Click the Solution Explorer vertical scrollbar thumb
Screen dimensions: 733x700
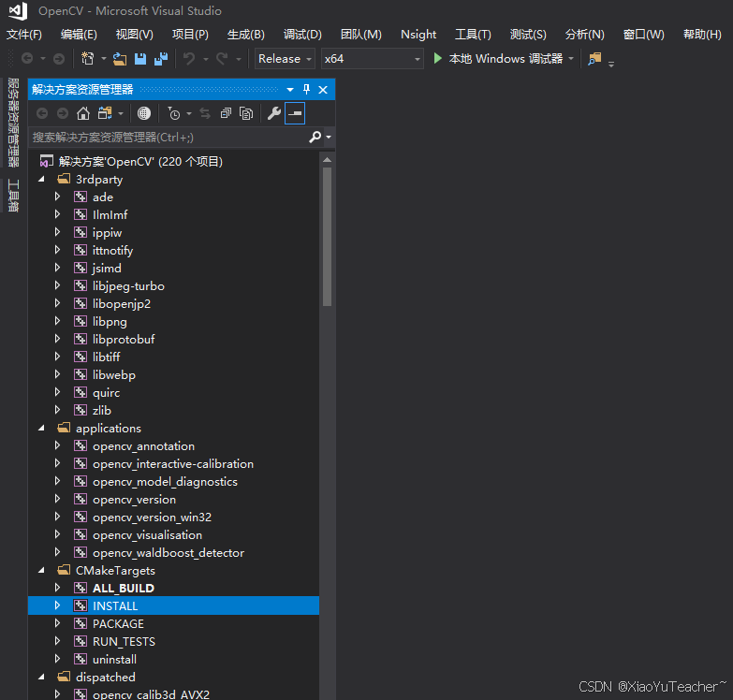pos(328,237)
